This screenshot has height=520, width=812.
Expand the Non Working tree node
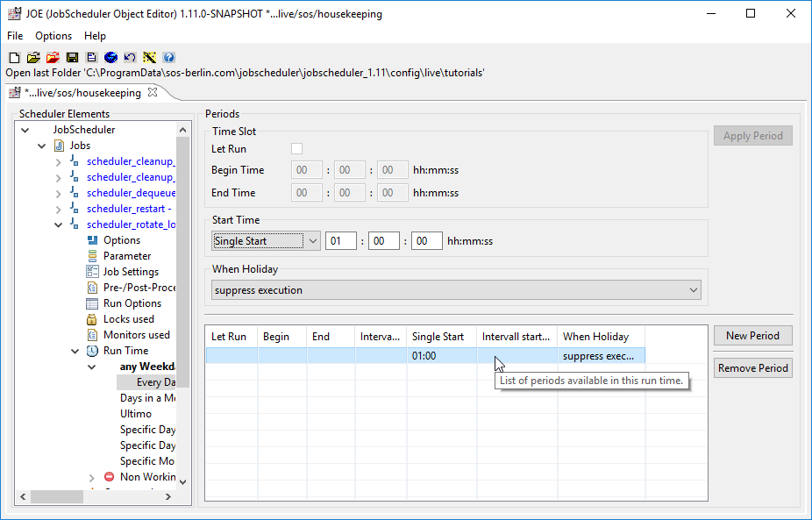click(92, 478)
